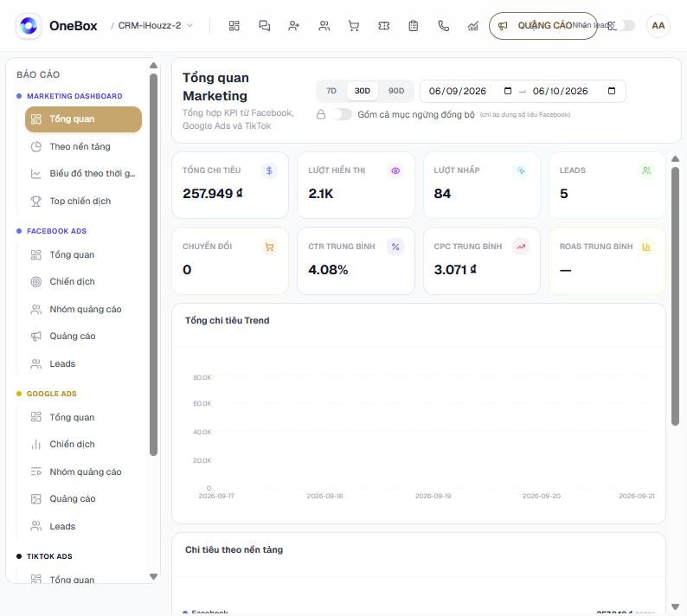Click the Tổng chi tiêu Trend chart title
Image resolution: width=687 pixels, height=616 pixels.
coord(227,320)
